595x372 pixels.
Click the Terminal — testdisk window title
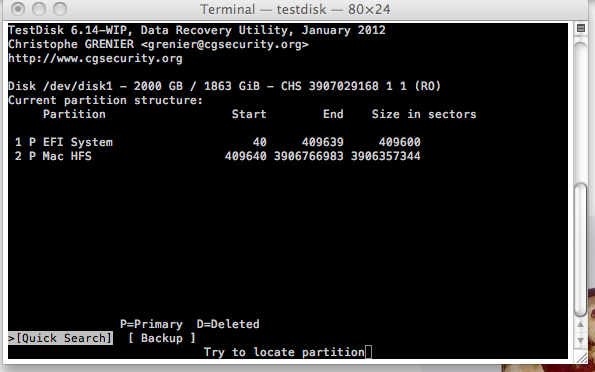point(295,9)
